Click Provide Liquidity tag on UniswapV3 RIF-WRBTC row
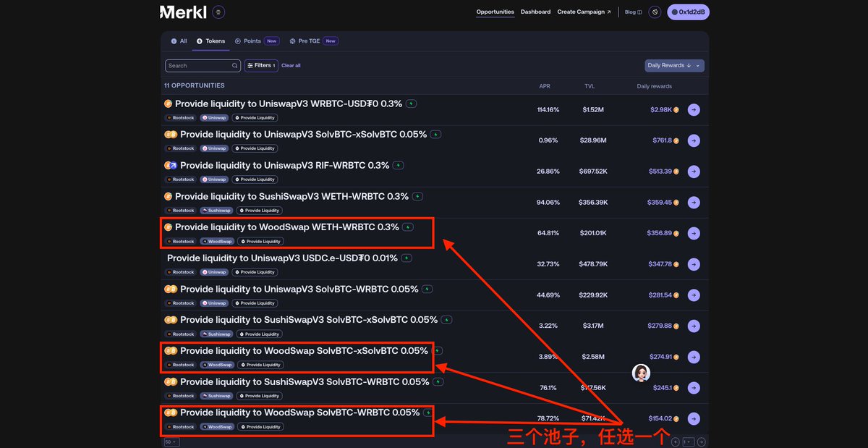This screenshot has height=448, width=868. coord(255,179)
